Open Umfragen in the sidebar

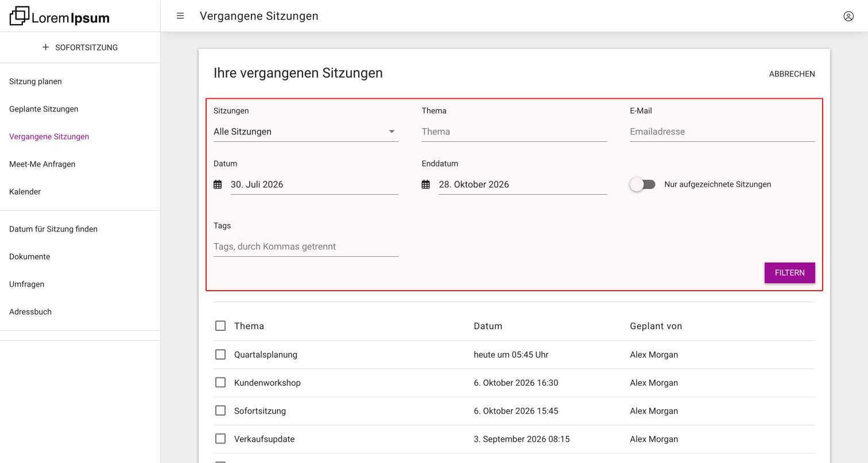tap(26, 284)
